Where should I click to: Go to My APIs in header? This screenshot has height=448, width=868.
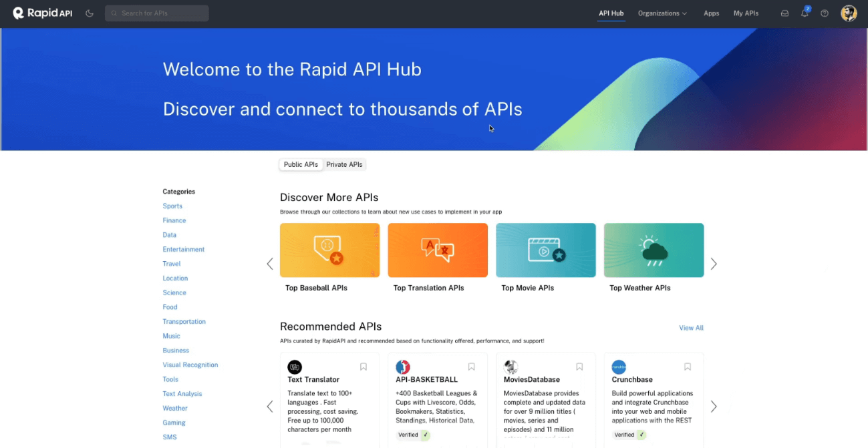(746, 13)
